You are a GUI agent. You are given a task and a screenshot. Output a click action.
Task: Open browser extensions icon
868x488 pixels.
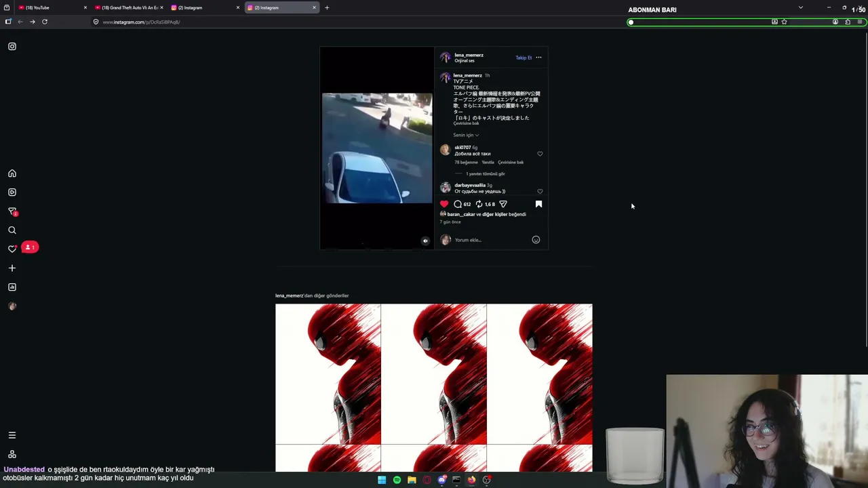(848, 22)
